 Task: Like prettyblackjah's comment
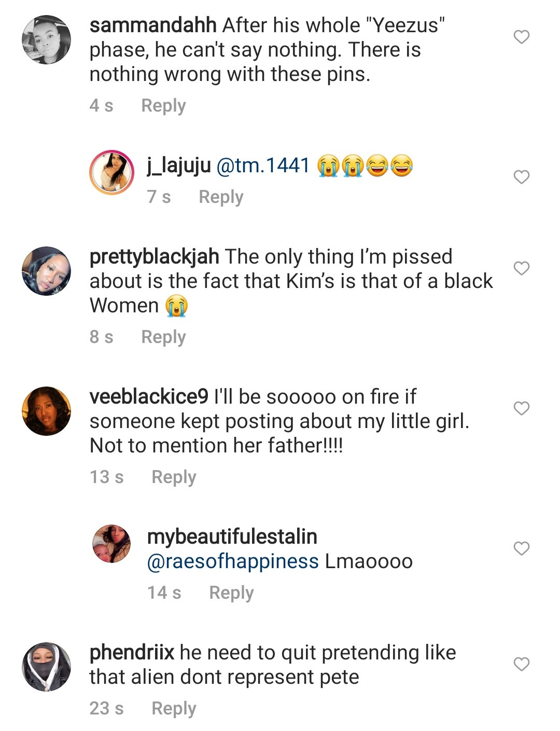(521, 268)
